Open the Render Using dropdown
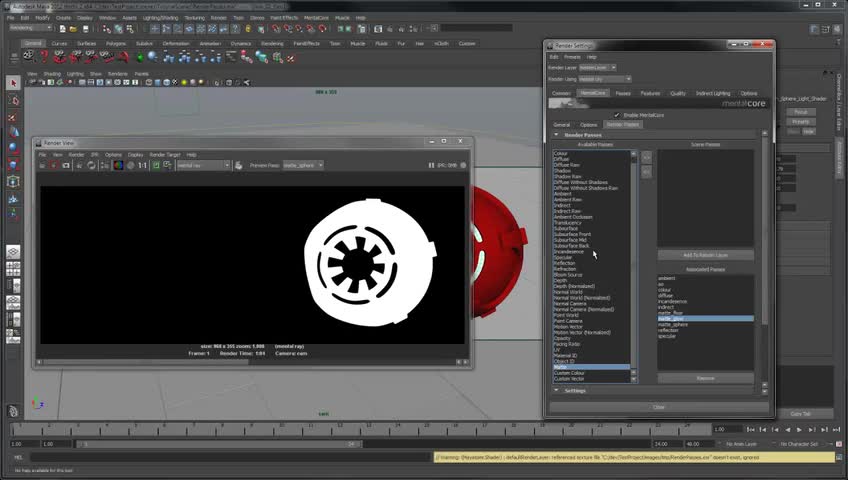The height and width of the screenshot is (480, 848). tap(605, 79)
